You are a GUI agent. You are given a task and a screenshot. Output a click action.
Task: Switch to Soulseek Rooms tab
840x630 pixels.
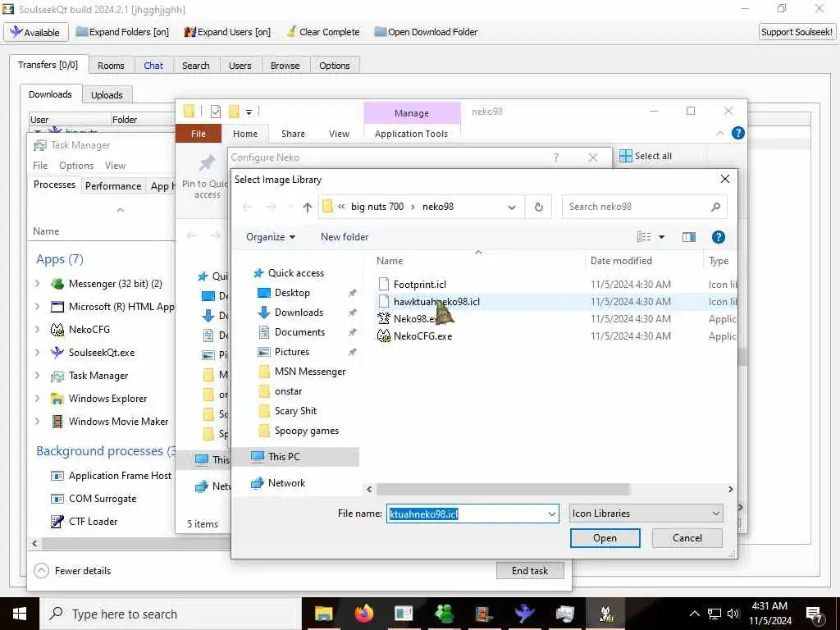(x=111, y=66)
